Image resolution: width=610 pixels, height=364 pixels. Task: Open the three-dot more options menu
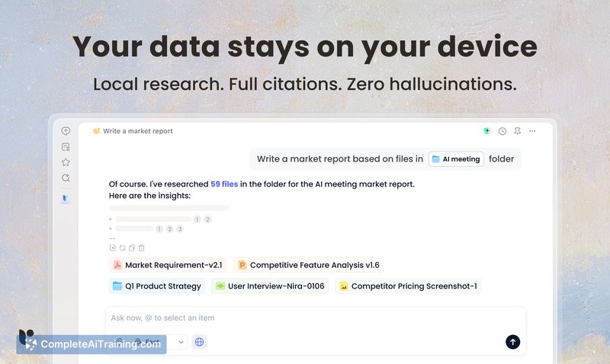click(x=532, y=131)
